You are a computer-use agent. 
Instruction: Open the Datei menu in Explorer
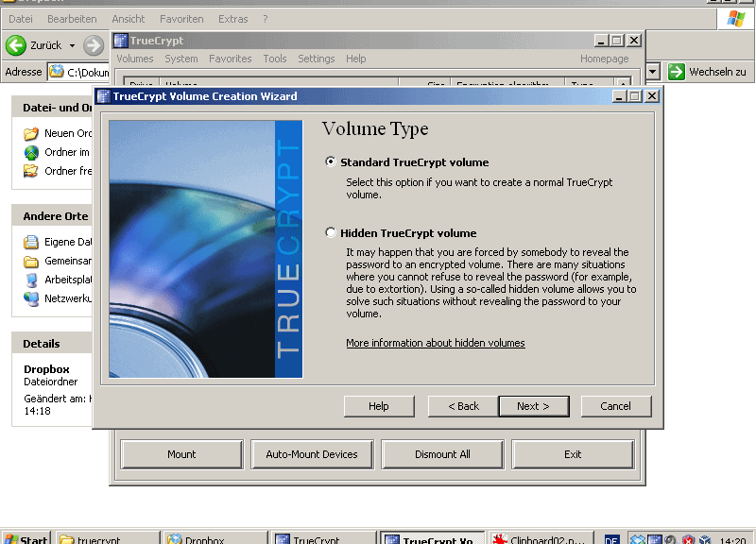click(21, 19)
